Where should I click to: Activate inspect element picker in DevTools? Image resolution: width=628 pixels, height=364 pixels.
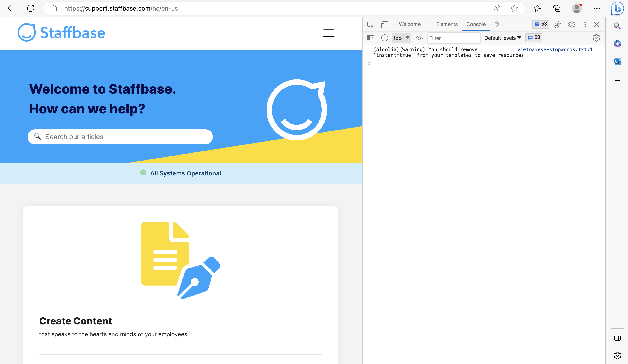pyautogui.click(x=371, y=24)
